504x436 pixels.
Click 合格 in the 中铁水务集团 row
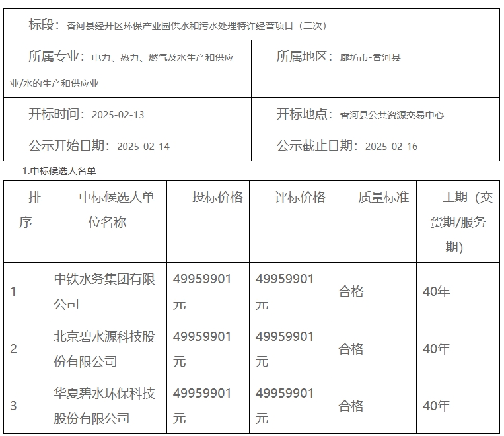pos(351,291)
